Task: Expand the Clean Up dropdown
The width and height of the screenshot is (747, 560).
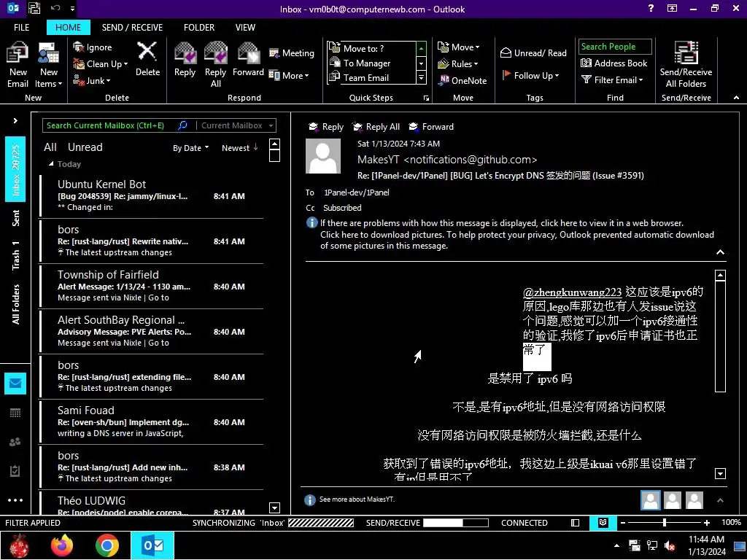Action: [x=125, y=64]
